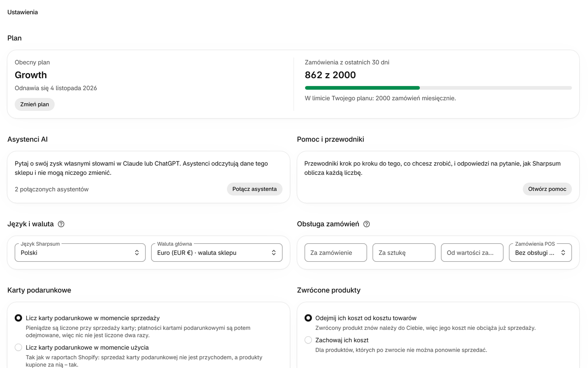This screenshot has width=588, height=368.
Task: Click the 862 z 2000 orders count
Action: [x=330, y=75]
